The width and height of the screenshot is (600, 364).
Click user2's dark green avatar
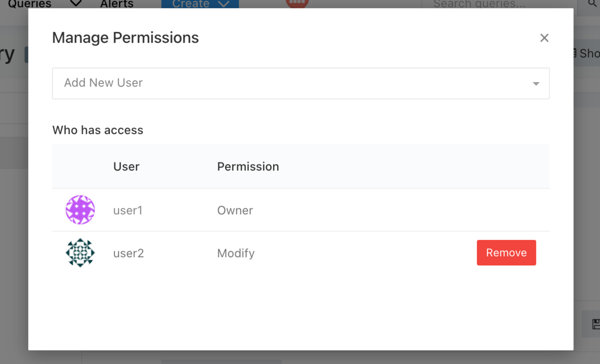(80, 252)
